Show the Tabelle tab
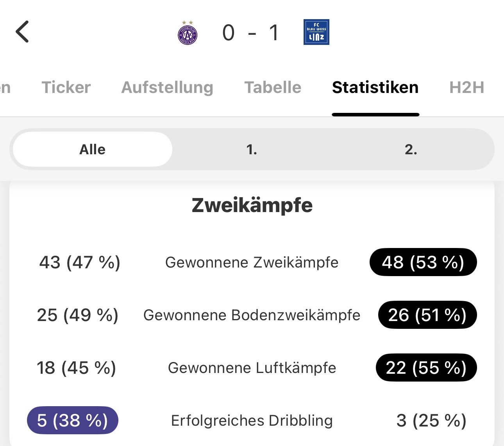The width and height of the screenshot is (504, 446). tap(273, 87)
